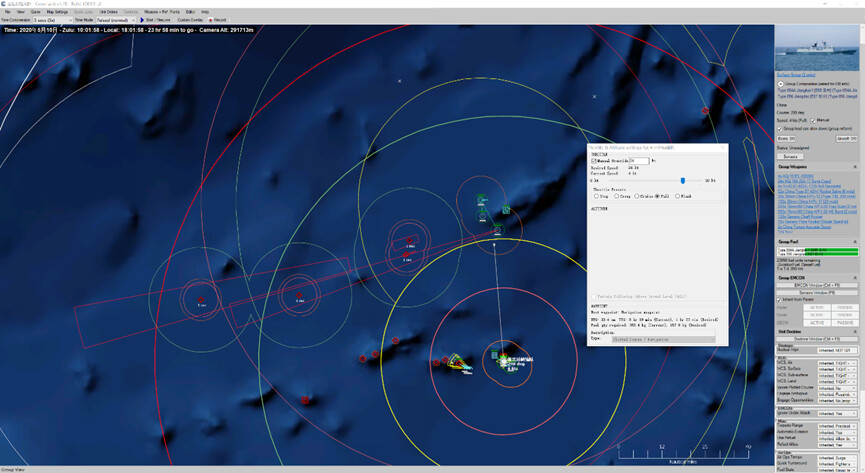Viewport: 865px width, 473px height.
Task: Select the hostile contact inside the second ringed circle
Action: pos(300,296)
